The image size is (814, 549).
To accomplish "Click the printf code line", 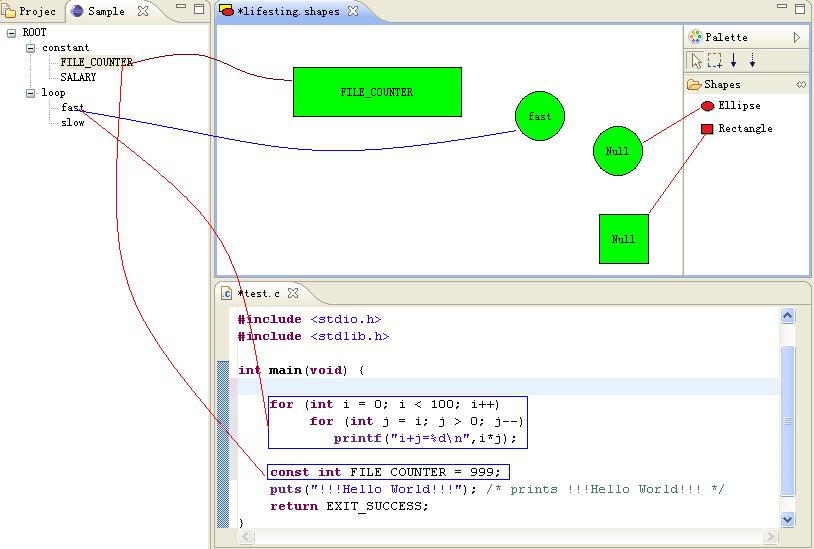I will pos(425,438).
